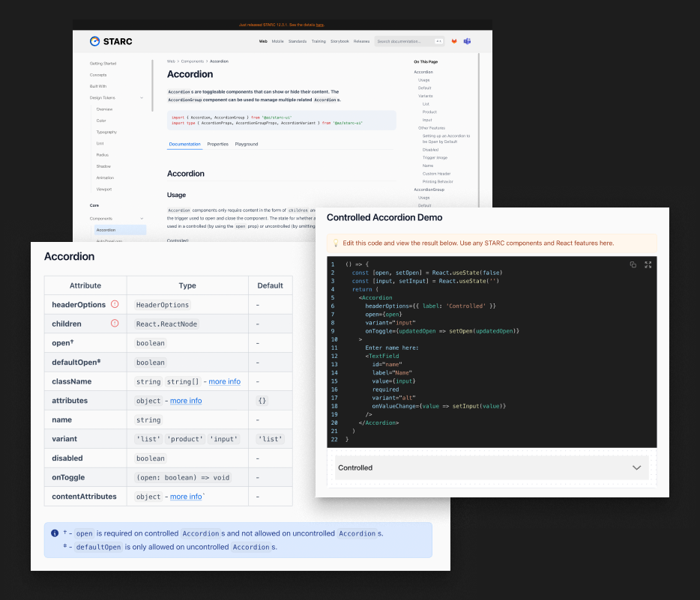Jump to Disabled in On This Page
700x600 pixels.
pos(430,150)
